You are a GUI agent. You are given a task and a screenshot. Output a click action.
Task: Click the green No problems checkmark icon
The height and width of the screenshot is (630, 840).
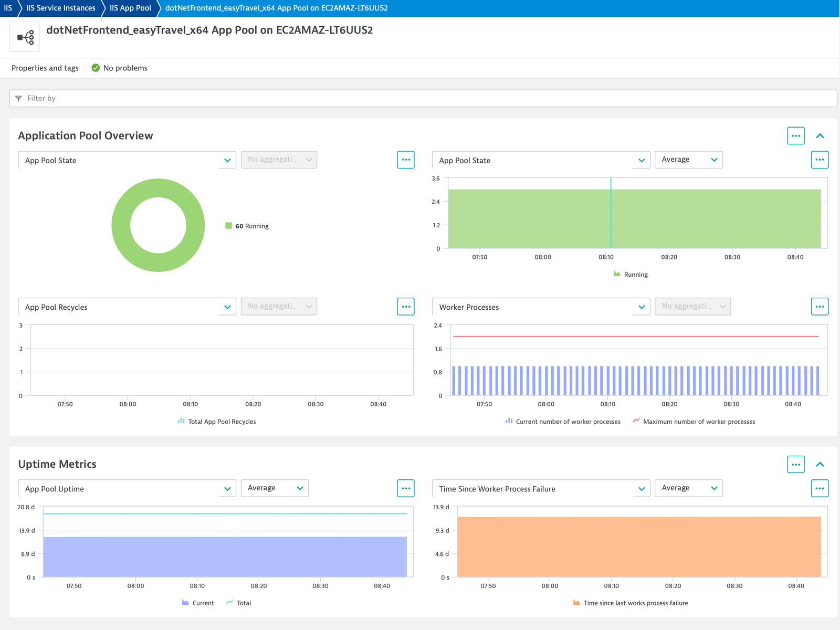(x=96, y=68)
